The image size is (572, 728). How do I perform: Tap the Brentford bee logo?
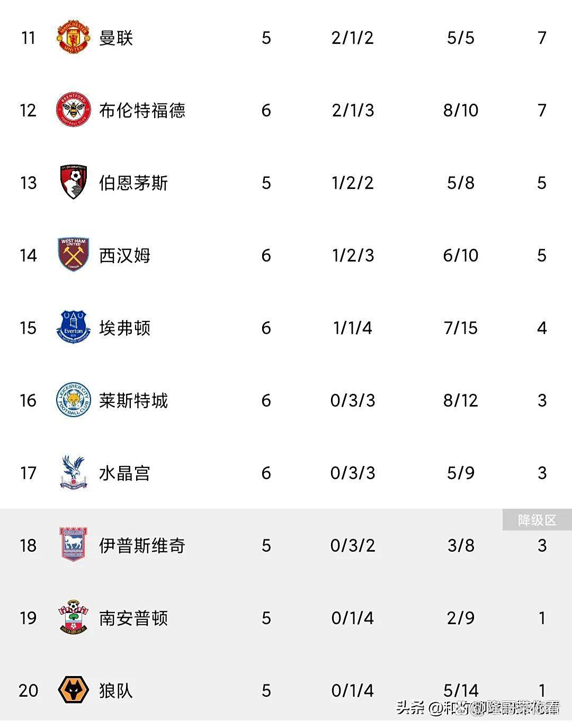73,110
